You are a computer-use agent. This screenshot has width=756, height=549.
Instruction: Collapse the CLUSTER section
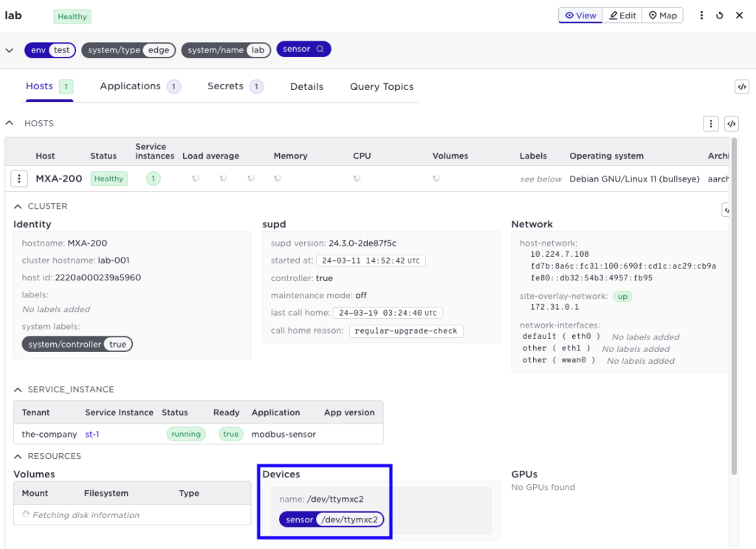click(x=18, y=207)
